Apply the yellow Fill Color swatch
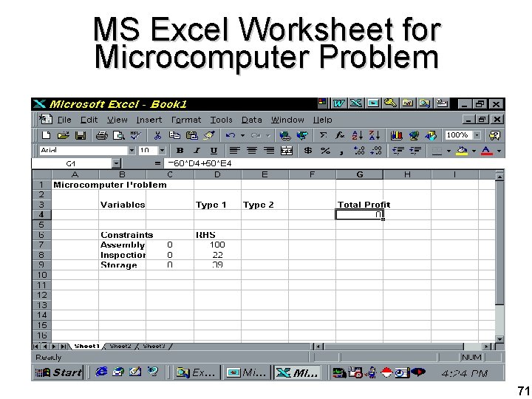Image resolution: width=532 pixels, height=399 pixels. click(462, 150)
